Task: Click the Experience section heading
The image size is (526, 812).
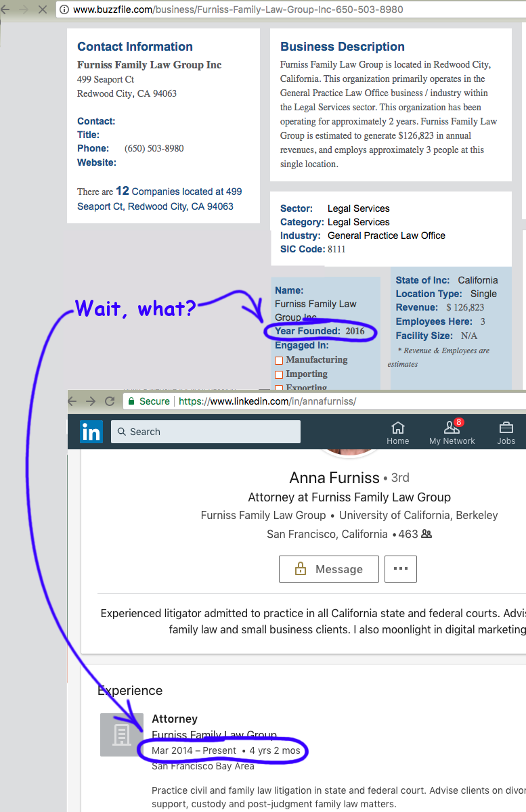Action: pyautogui.click(x=130, y=690)
